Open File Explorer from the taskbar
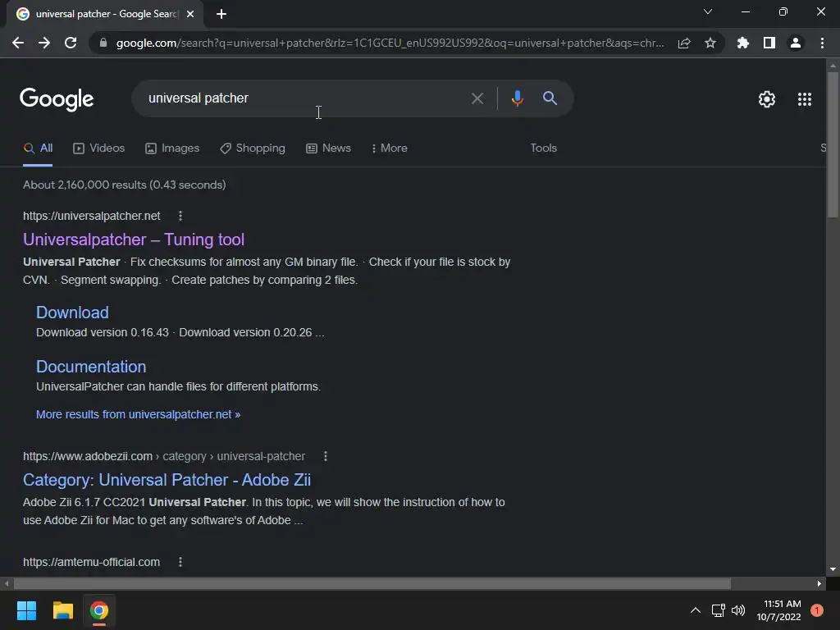This screenshot has height=630, width=840. [62, 610]
